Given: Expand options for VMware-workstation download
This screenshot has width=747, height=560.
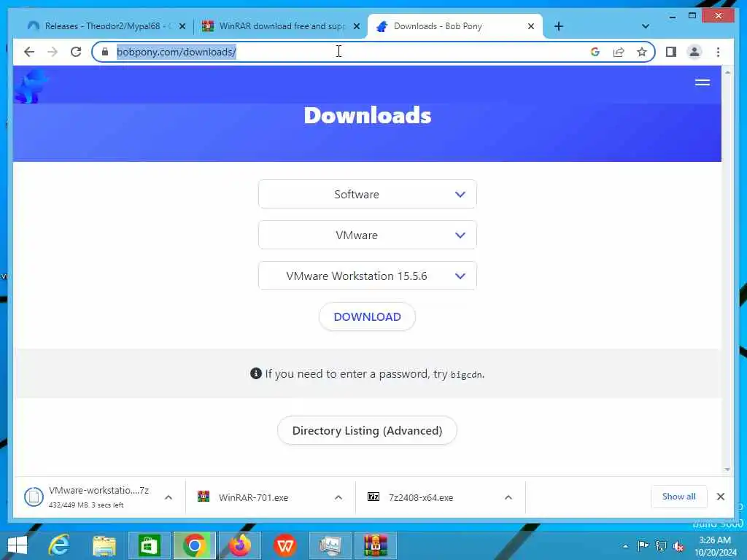Looking at the screenshot, I should coord(169,497).
